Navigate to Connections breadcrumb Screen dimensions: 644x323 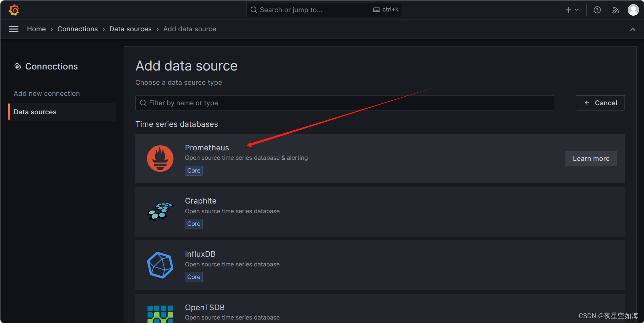pos(77,29)
